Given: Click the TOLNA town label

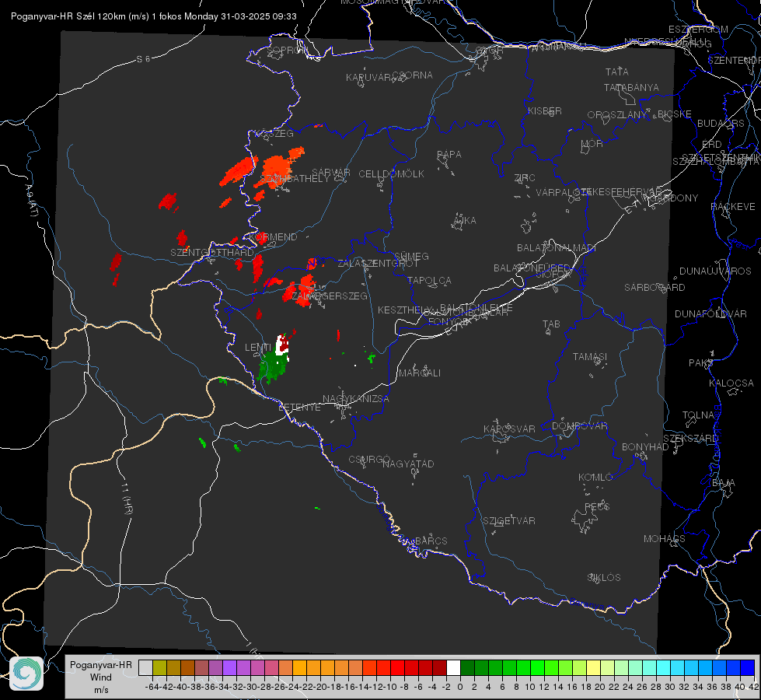Looking at the screenshot, I should [698, 415].
